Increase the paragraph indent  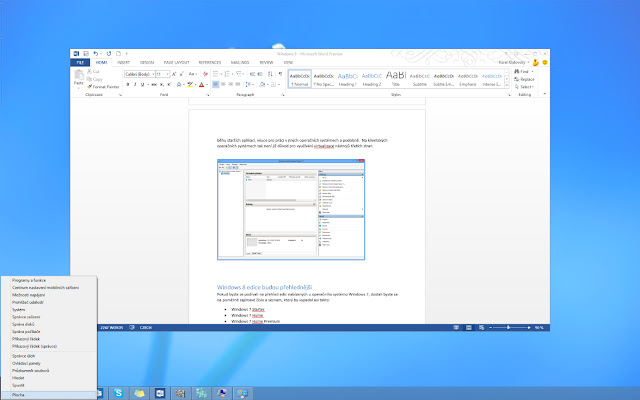(260, 74)
